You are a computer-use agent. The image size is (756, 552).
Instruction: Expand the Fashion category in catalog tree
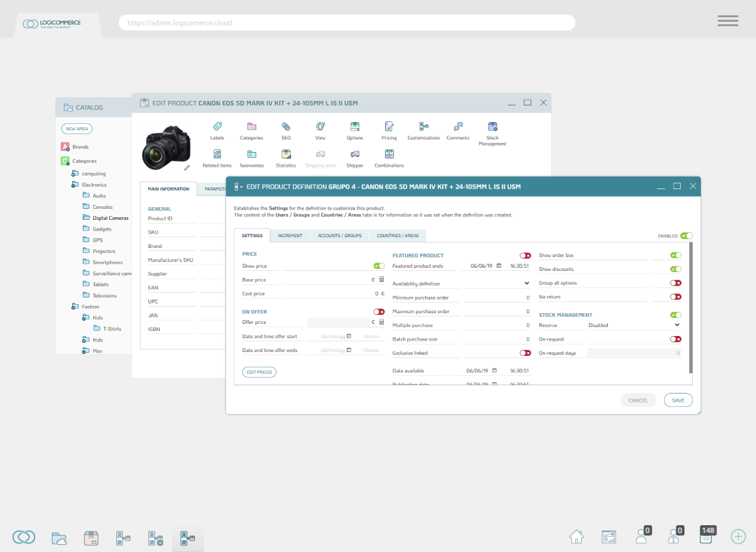pyautogui.click(x=75, y=307)
